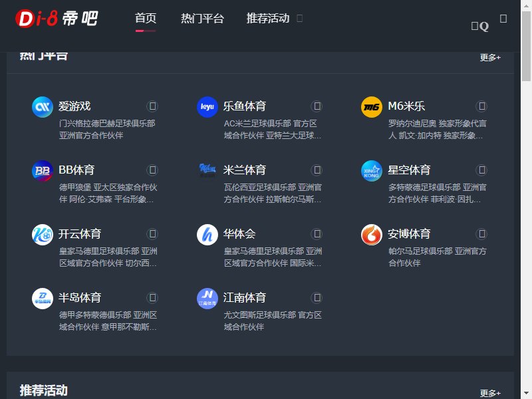Open the 开云体育 logo icon
This screenshot has width=532, height=399.
point(43,235)
